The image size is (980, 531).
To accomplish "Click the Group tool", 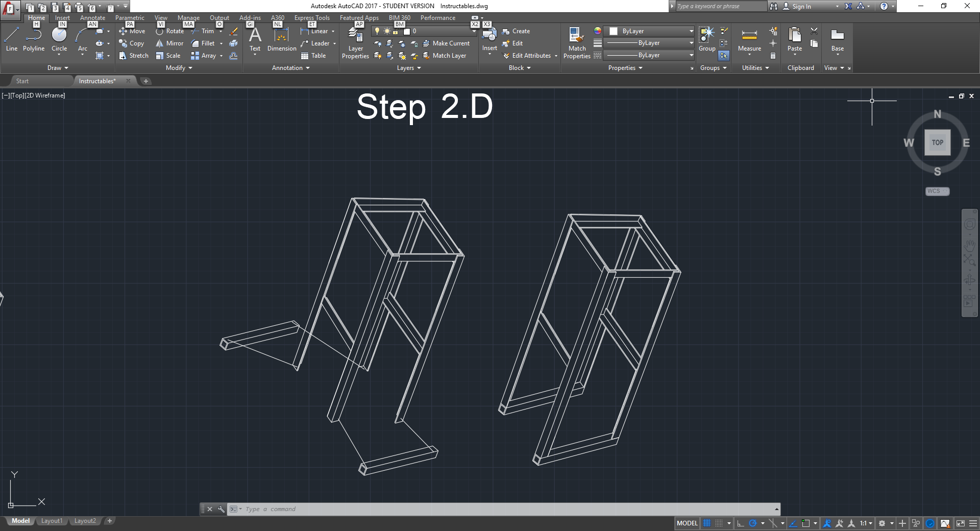I will pyautogui.click(x=707, y=39).
